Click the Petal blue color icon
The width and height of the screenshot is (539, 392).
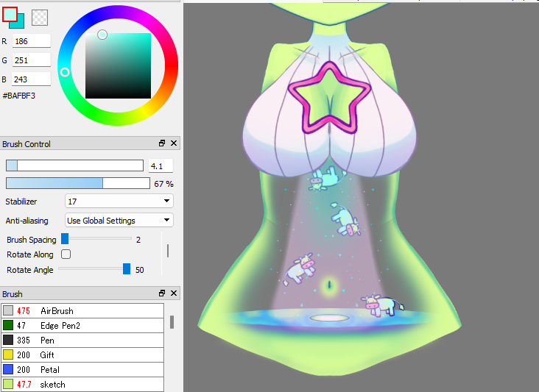coord(8,369)
